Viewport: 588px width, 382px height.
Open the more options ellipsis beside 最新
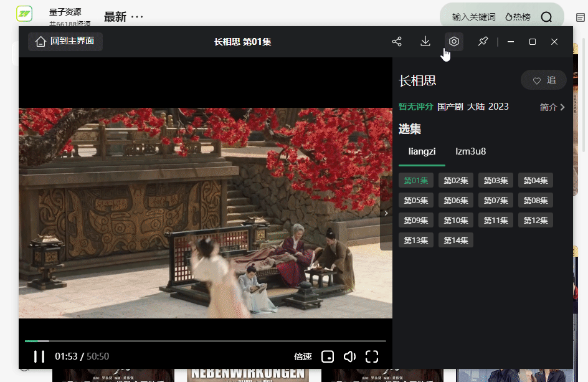coord(137,17)
